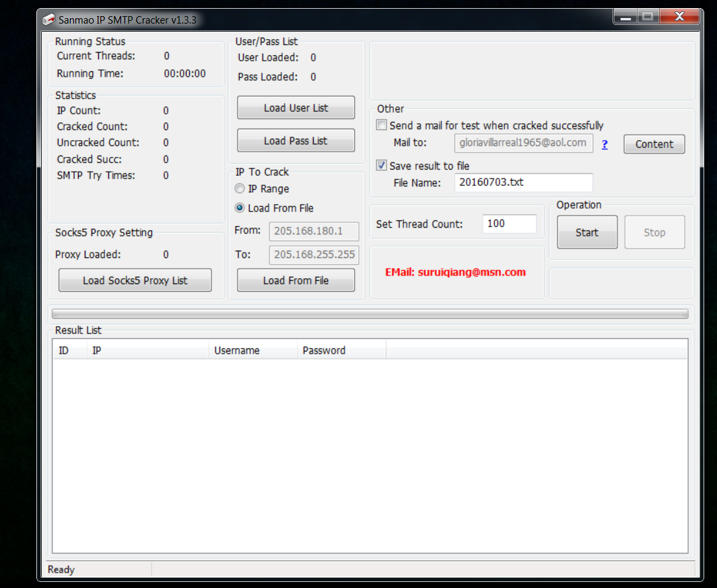This screenshot has height=588, width=717.
Task: Click the Mail to address field
Action: 524,143
